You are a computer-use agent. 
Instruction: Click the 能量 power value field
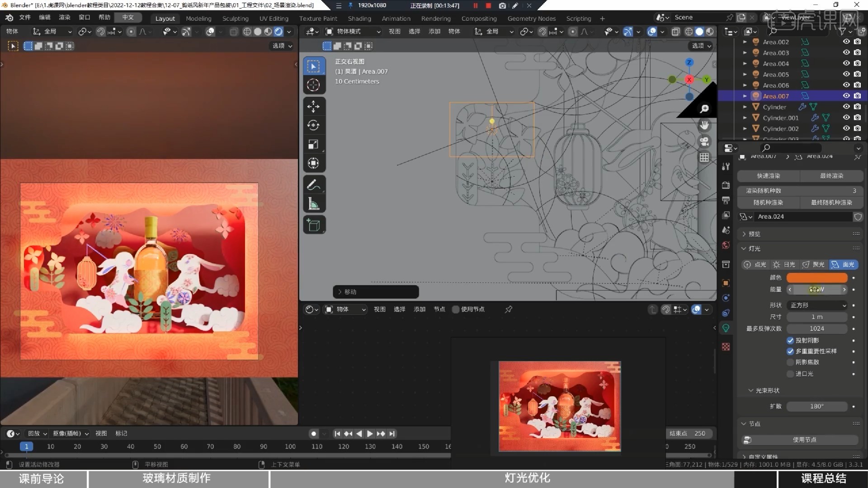(x=817, y=289)
